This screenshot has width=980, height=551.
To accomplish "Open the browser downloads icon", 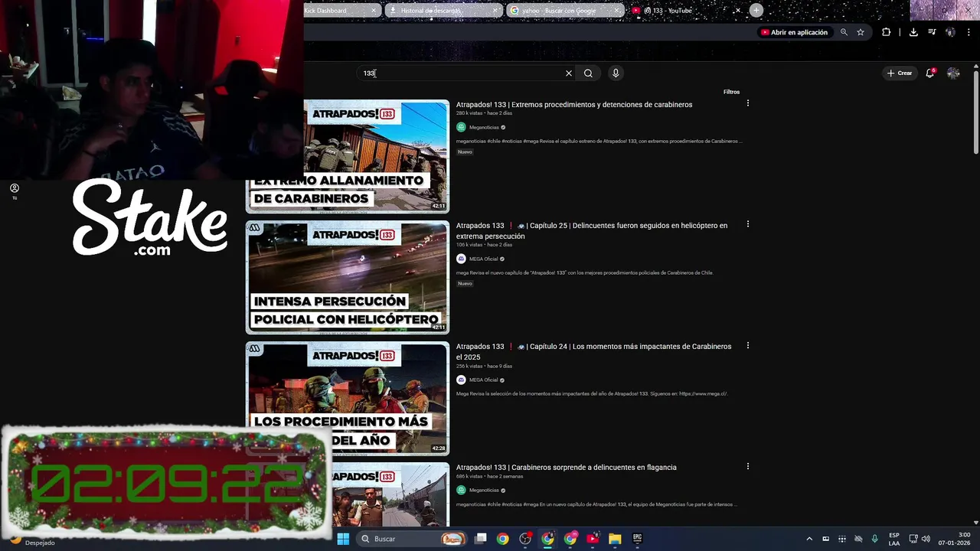I will coord(913,32).
